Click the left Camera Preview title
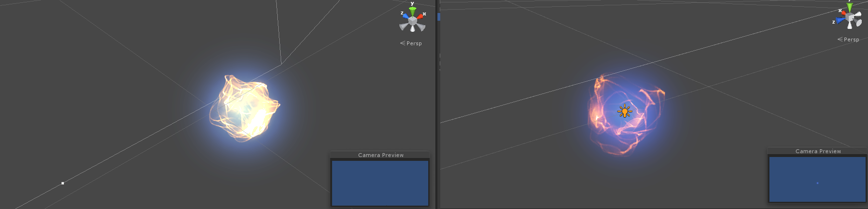Viewport: 868px width, 209px height. point(381,155)
